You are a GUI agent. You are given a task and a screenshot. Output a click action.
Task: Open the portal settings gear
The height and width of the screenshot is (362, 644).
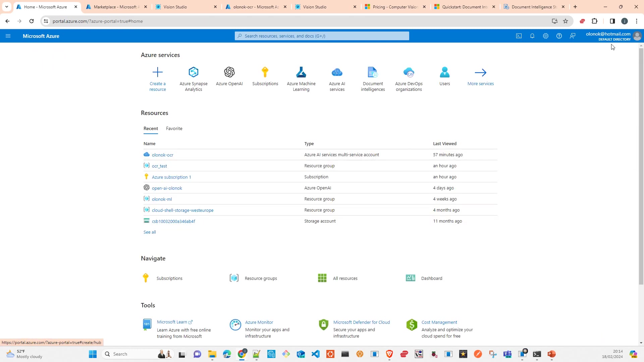(x=545, y=36)
